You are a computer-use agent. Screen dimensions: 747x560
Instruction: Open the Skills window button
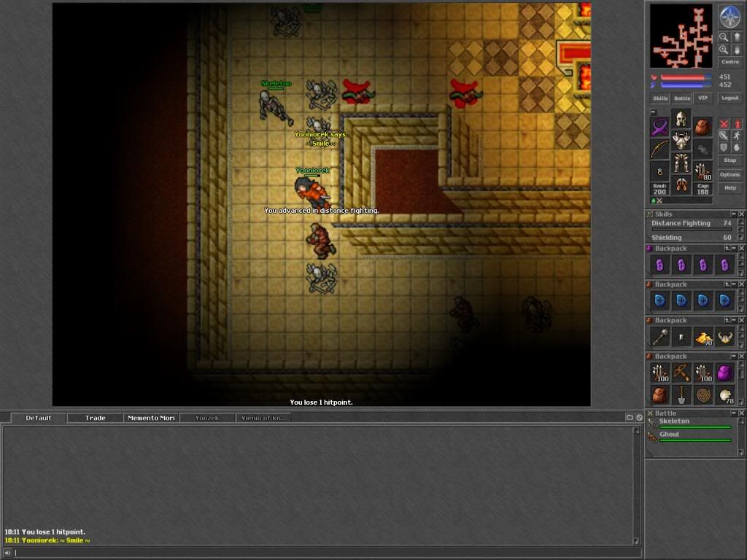[660, 98]
